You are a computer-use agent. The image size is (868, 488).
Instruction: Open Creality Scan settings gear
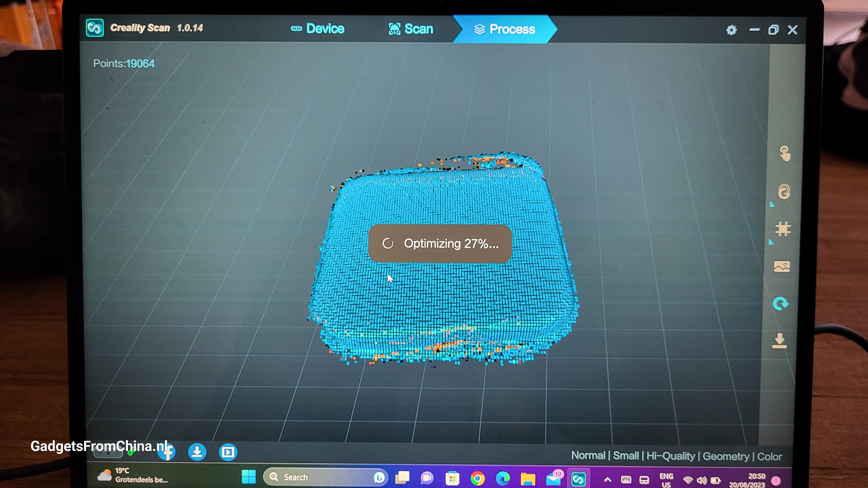tap(731, 30)
